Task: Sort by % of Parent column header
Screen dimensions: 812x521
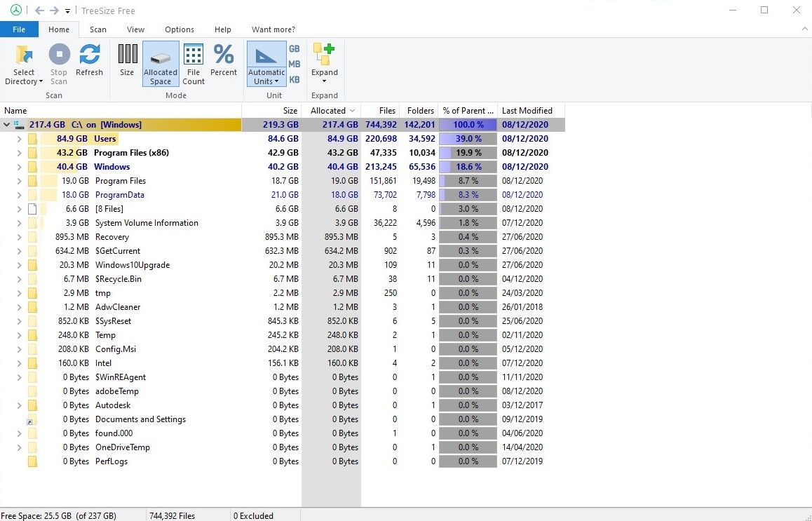Action: [468, 110]
